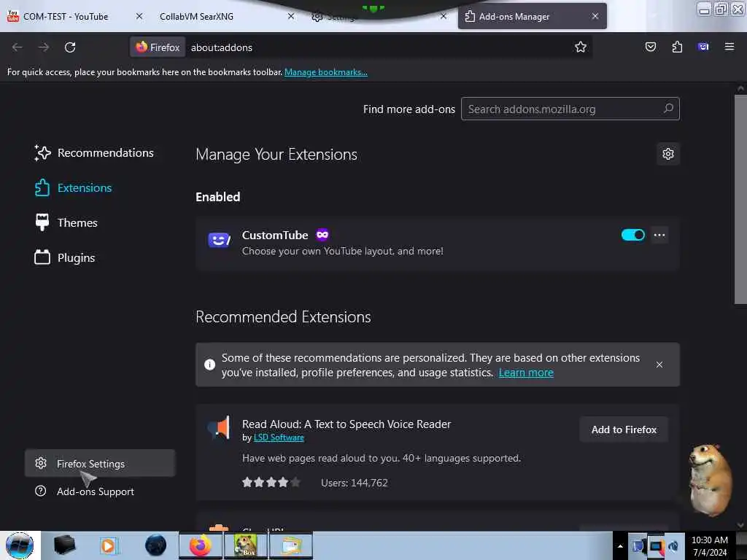Viewport: 747px width, 560px height.
Task: Click the page vertical scrollbar
Action: 740,199
